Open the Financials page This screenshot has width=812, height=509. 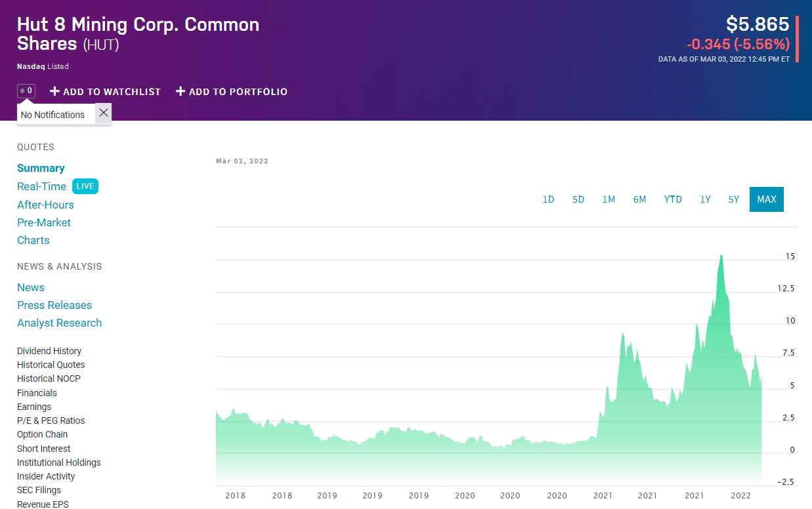pyautogui.click(x=37, y=393)
